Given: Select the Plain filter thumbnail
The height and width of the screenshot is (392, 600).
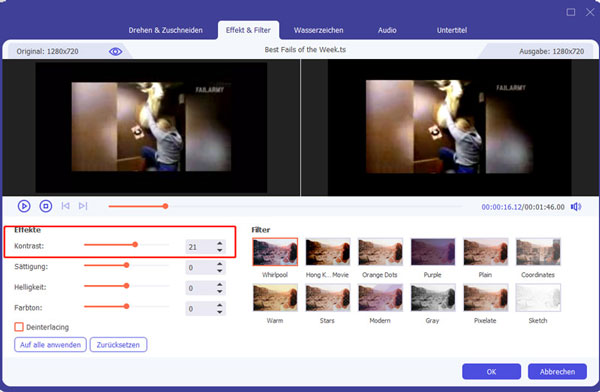Looking at the screenshot, I should point(486,252).
